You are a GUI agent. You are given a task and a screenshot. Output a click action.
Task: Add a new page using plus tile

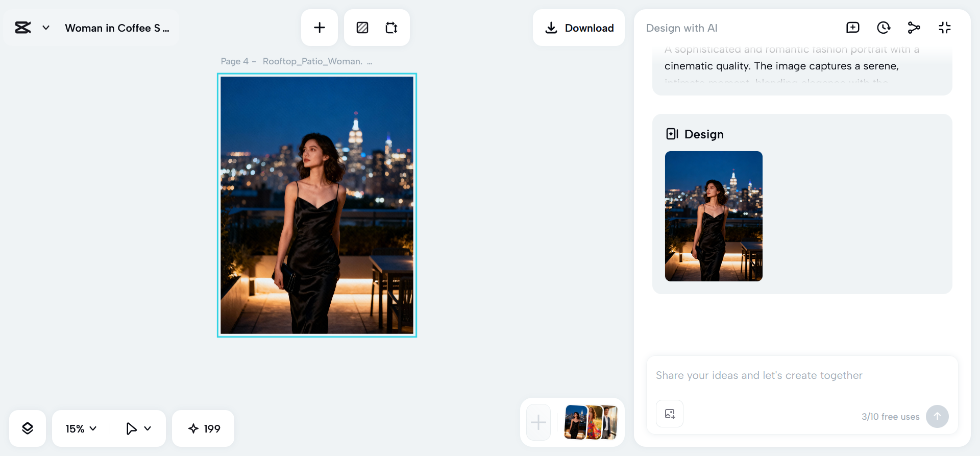pyautogui.click(x=538, y=422)
